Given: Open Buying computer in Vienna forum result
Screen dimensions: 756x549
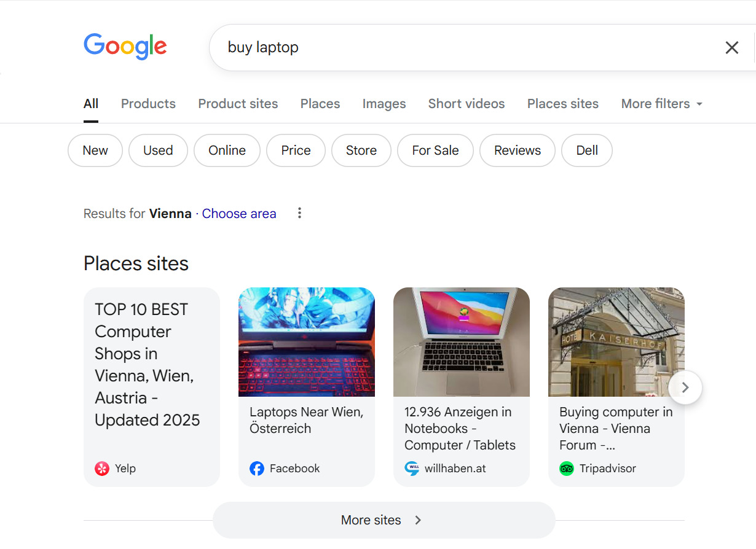Looking at the screenshot, I should 616,429.
